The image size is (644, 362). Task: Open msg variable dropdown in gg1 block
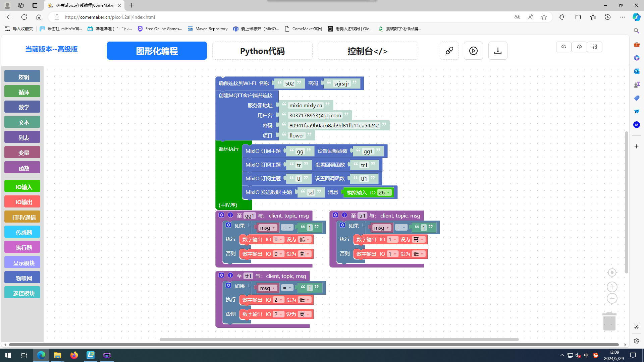268,228
